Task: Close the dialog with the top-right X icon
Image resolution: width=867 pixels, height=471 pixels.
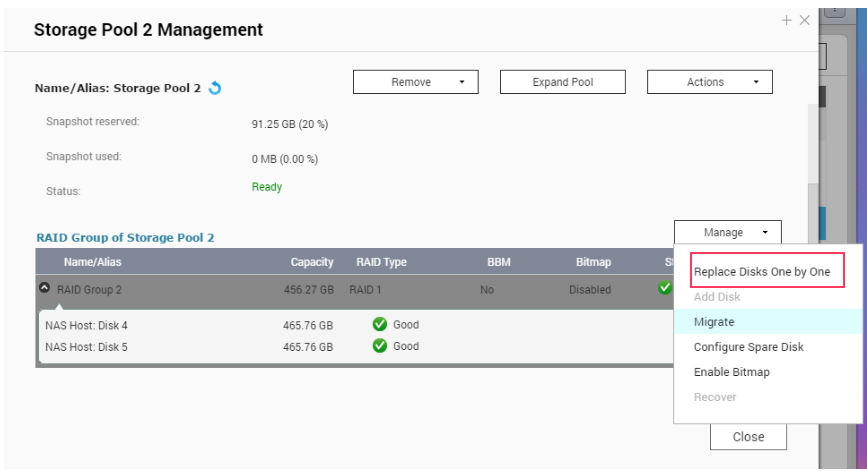Action: (x=805, y=20)
